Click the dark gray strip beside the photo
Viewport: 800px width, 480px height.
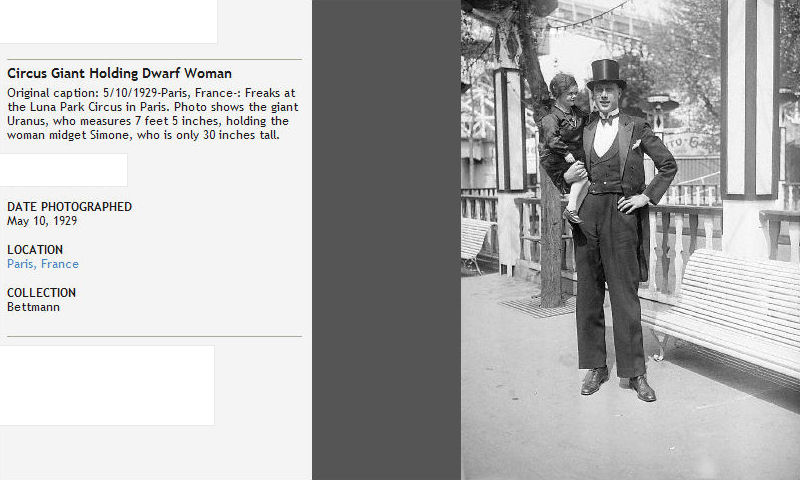click(x=386, y=240)
